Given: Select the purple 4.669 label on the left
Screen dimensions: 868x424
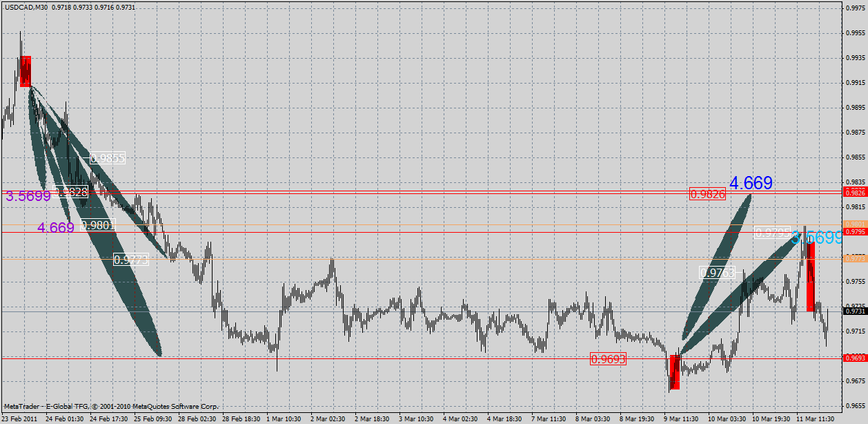Looking at the screenshot, I should 55,227.
